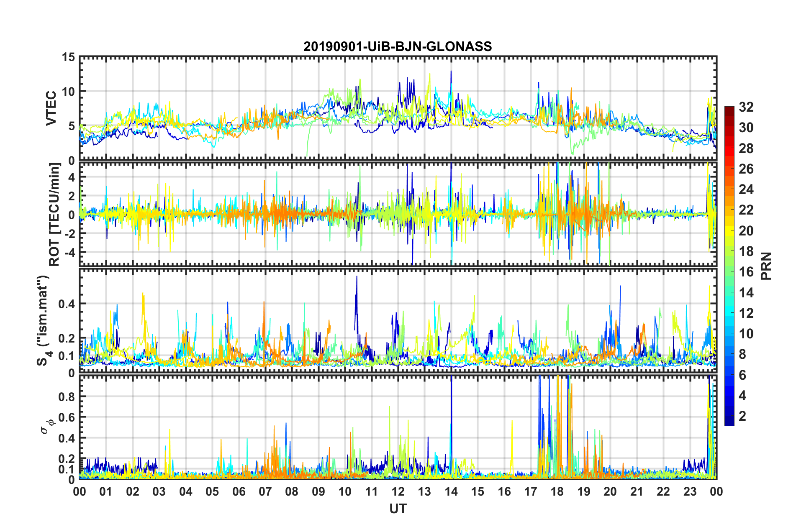Click the x-axis tick label 23
The width and height of the screenshot is (796, 532).
690,491
